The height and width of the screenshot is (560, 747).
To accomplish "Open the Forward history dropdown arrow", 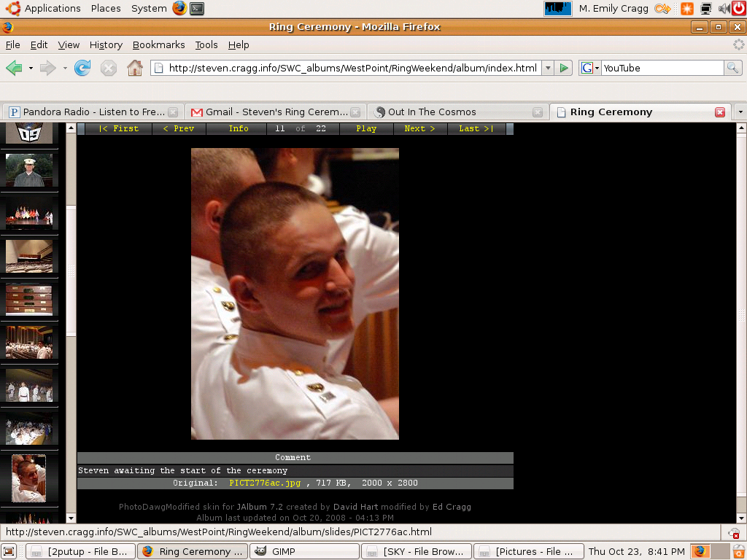I will tap(65, 68).
